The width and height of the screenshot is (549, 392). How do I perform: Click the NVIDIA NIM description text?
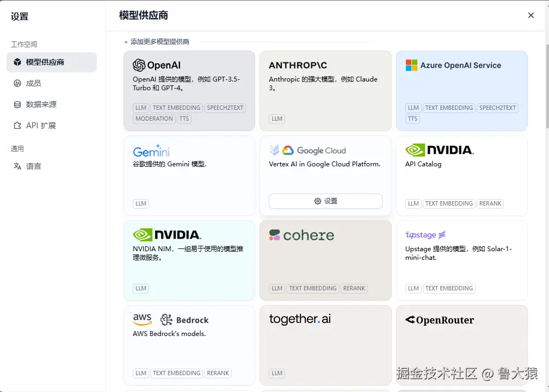188,253
